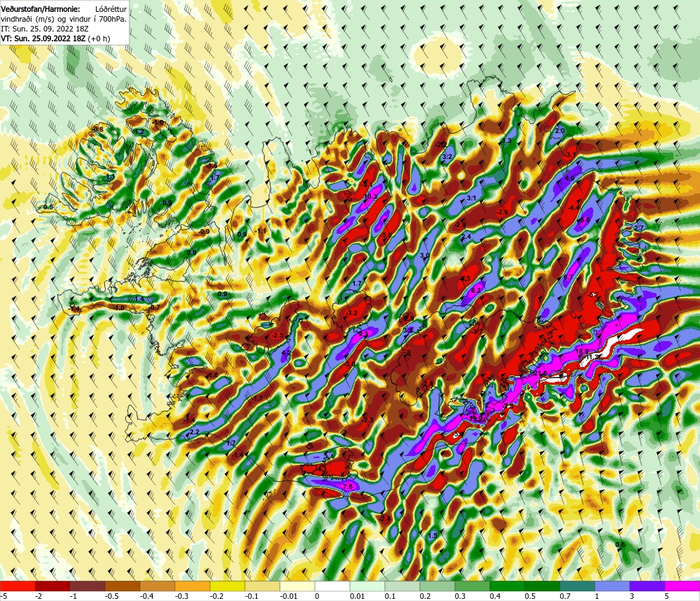Pick the orange swatch between -0.3 and -0.2
This screenshot has height=601, width=700.
192,586
